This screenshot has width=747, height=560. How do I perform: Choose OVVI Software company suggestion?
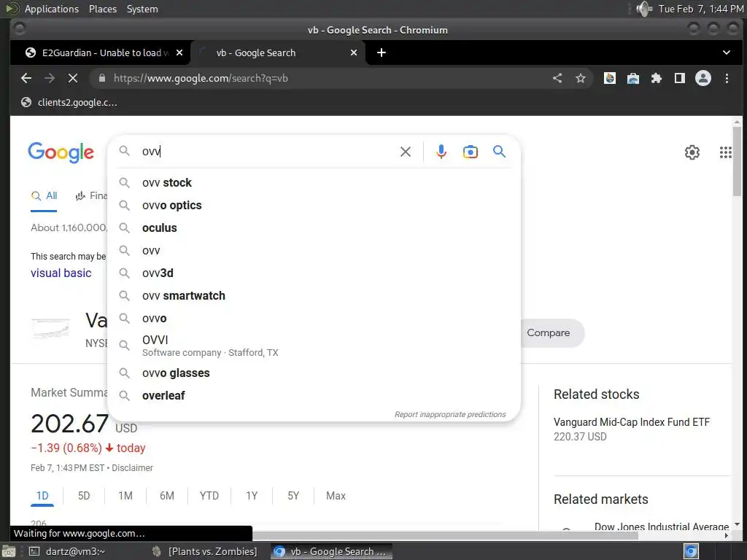(x=314, y=346)
